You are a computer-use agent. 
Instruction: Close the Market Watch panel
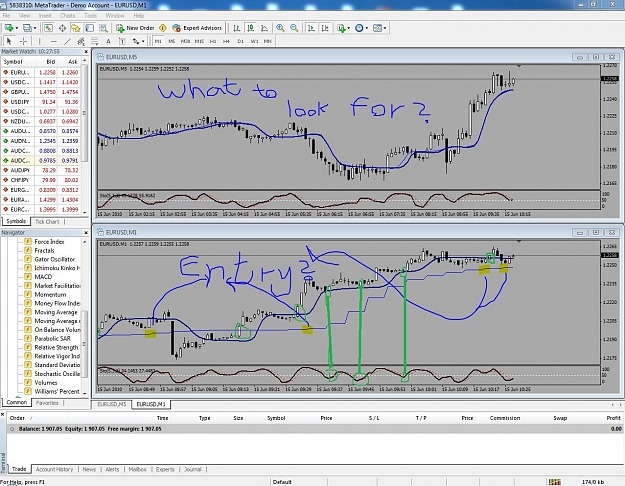[x=86, y=51]
